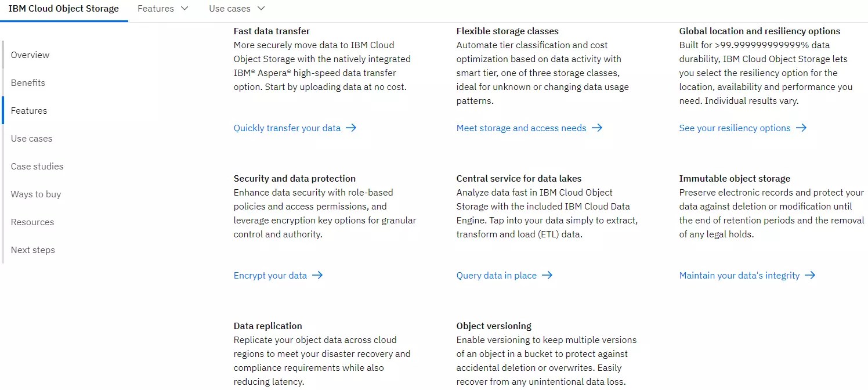Image resolution: width=868 pixels, height=390 pixels.
Task: Jump to Use cases in the sidebar
Action: 31,139
